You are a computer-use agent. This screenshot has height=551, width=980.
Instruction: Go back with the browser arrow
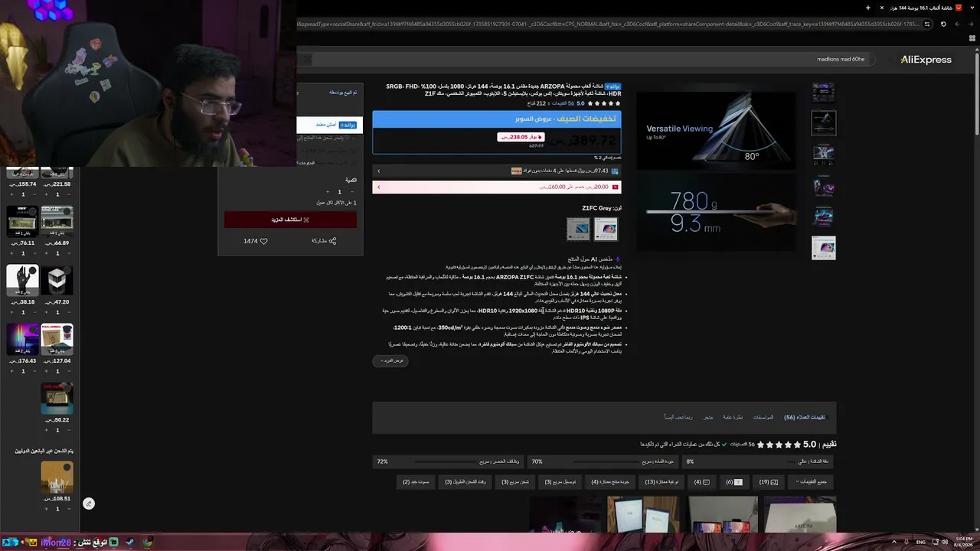970,24
